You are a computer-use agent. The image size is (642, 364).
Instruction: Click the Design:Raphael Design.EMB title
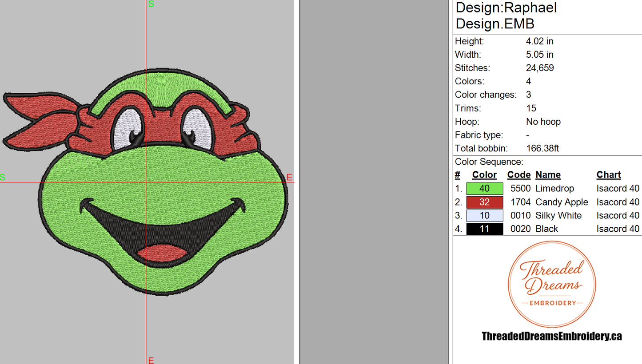(506, 16)
